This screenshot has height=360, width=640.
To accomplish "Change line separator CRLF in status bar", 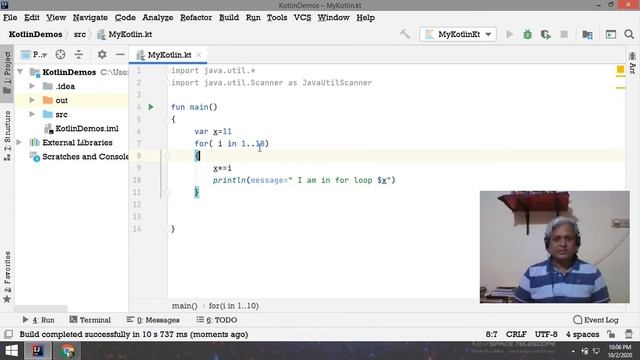I will point(516,334).
